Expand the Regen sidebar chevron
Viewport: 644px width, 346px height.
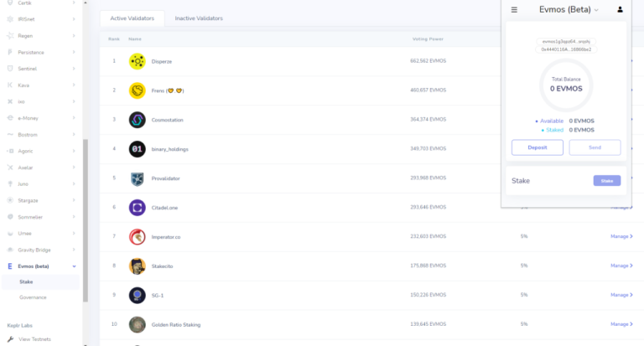74,36
